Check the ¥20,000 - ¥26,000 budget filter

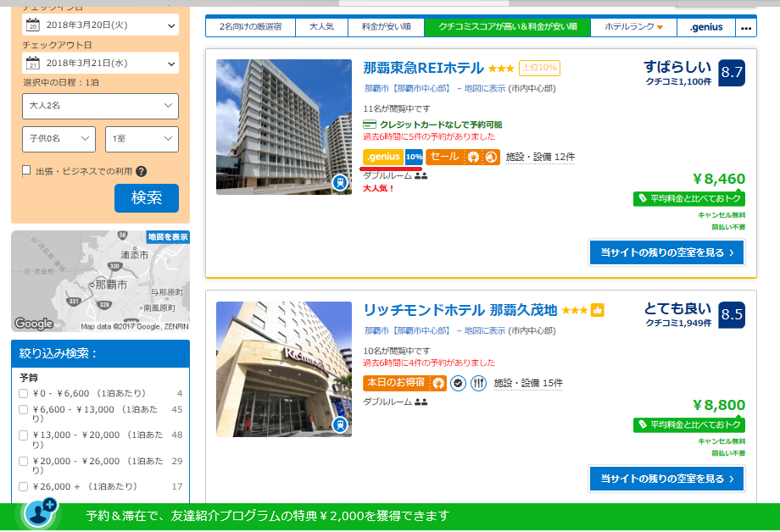click(x=23, y=462)
